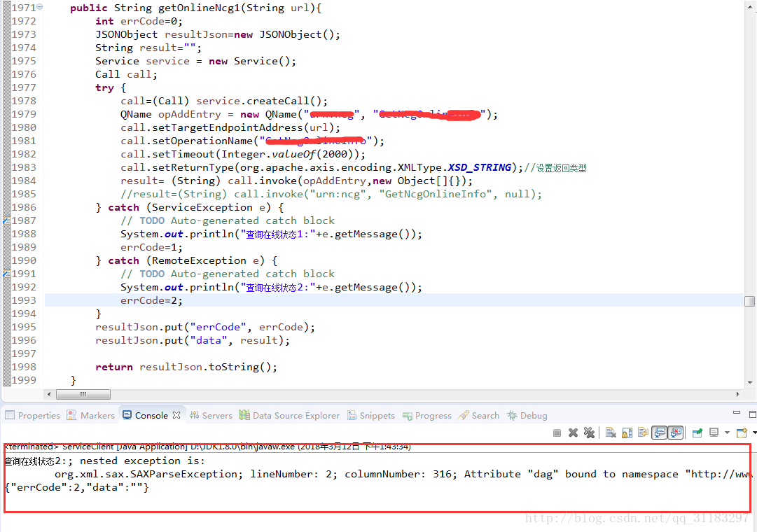The width and height of the screenshot is (757, 532).
Task: Click the commented-out invoke line 1985
Action: pyautogui.click(x=331, y=194)
